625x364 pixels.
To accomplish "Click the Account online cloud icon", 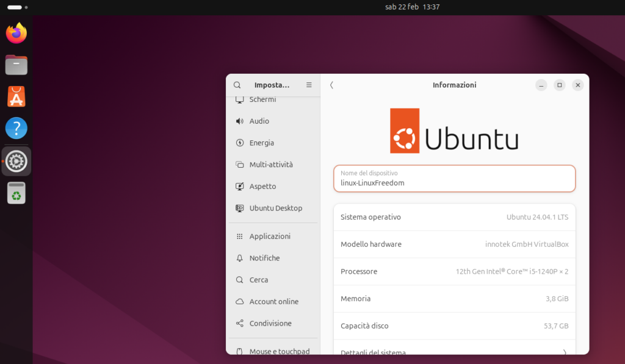I will 240,301.
